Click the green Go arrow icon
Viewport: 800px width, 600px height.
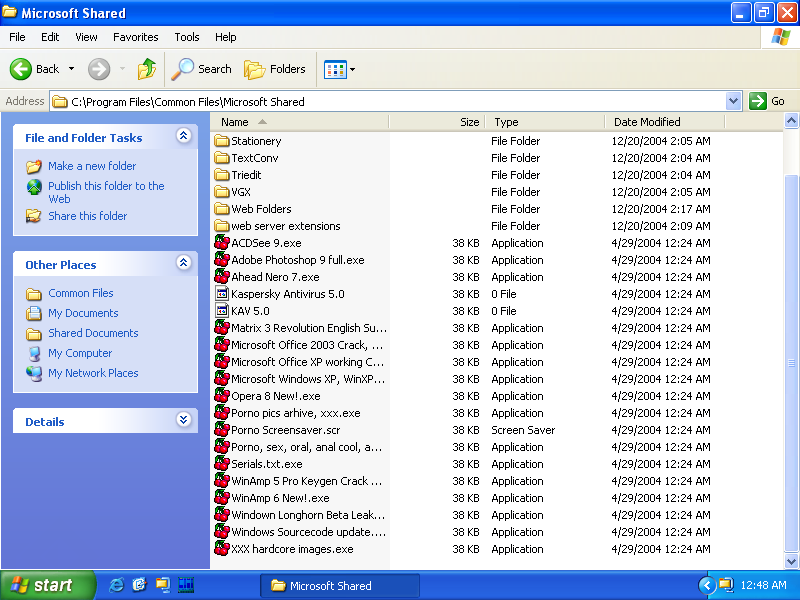pos(758,101)
